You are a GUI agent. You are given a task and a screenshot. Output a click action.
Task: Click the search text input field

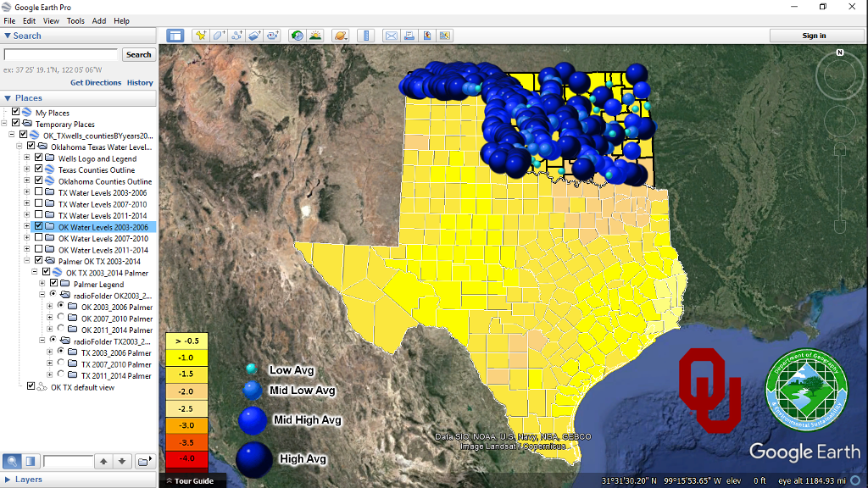point(61,55)
